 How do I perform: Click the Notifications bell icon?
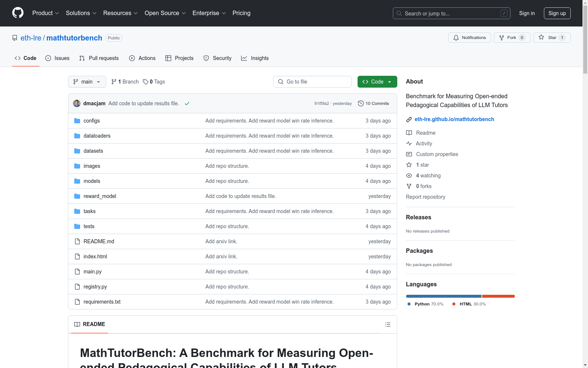[x=456, y=38]
